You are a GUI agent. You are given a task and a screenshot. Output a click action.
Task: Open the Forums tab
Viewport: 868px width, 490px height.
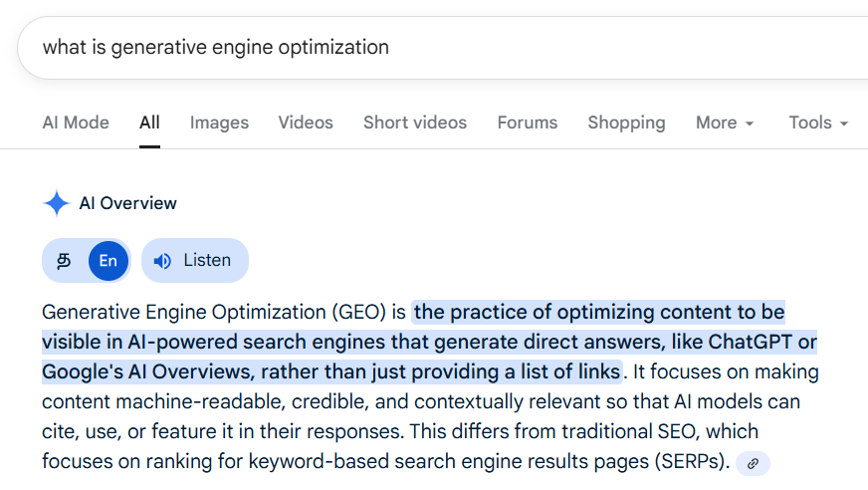click(x=528, y=122)
